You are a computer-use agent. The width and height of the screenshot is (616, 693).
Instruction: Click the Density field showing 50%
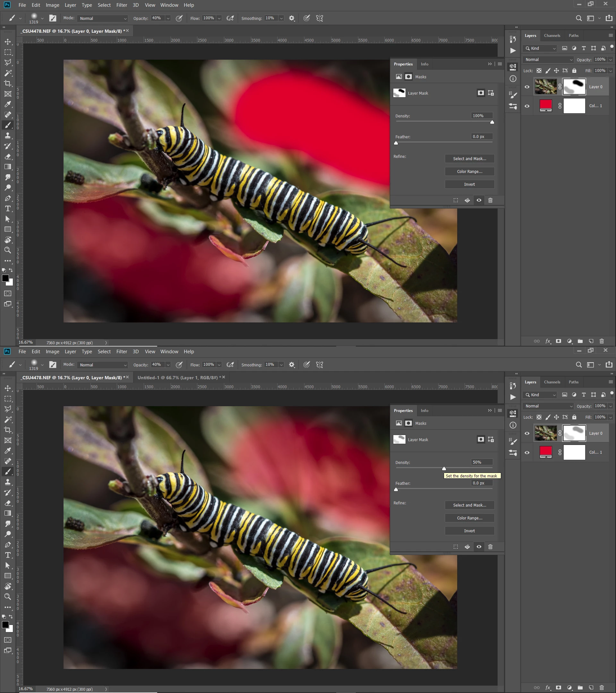click(481, 462)
